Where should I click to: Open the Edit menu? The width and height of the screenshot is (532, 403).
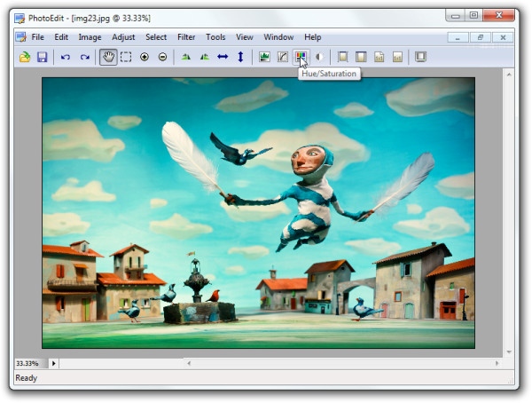pyautogui.click(x=61, y=37)
